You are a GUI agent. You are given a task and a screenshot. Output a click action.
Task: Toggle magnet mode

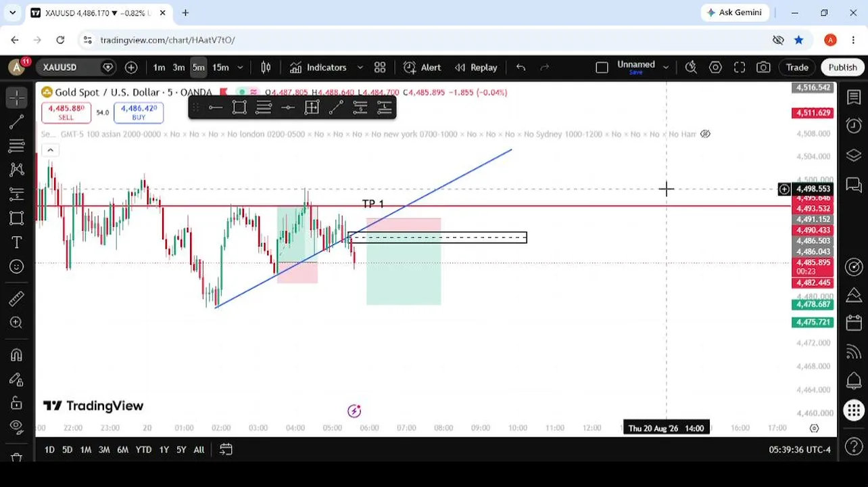17,355
